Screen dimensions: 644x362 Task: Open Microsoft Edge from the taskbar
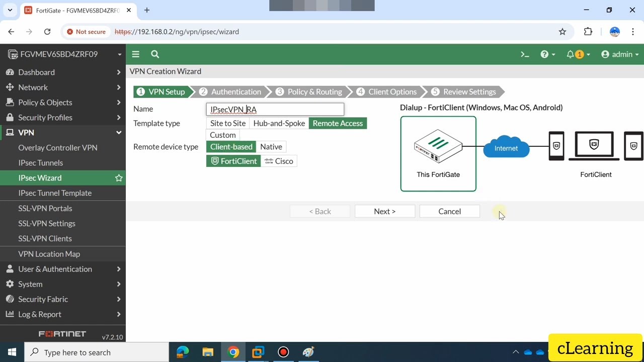click(x=183, y=352)
